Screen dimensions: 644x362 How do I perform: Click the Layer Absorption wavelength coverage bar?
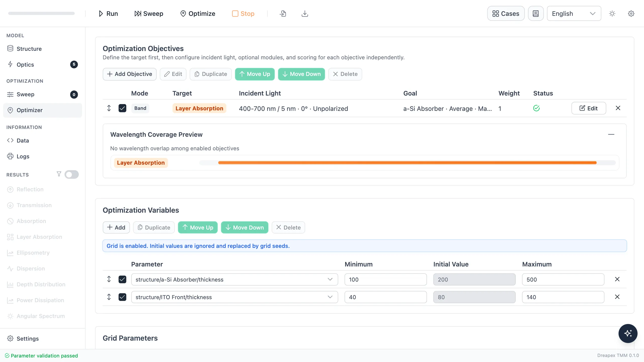[x=407, y=163]
